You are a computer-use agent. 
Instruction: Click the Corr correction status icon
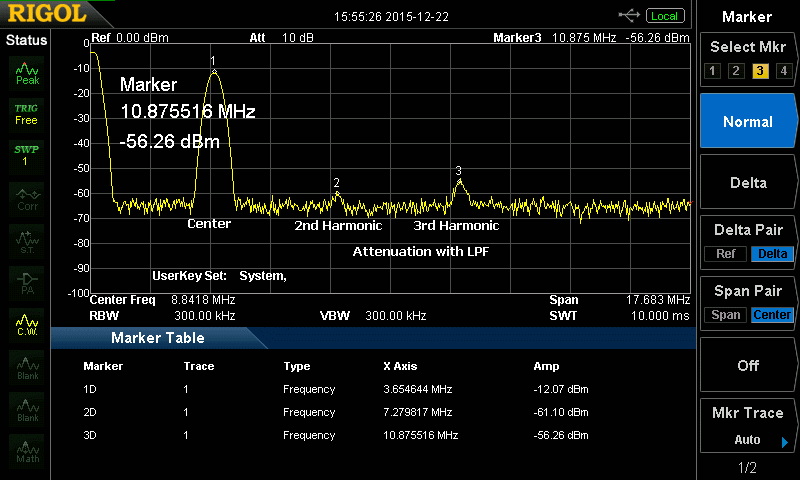26,198
